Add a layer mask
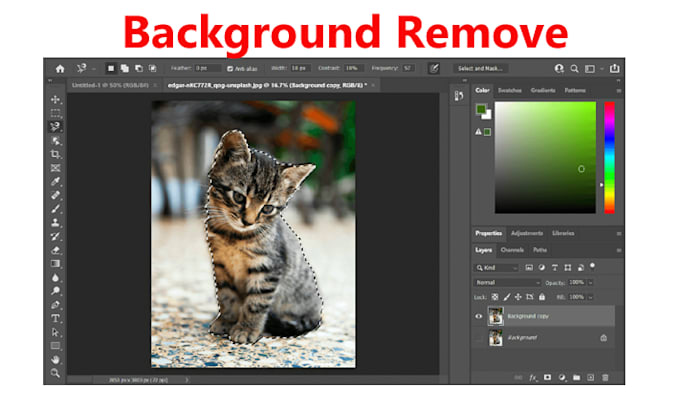This screenshot has height=411, width=680. coord(547,378)
